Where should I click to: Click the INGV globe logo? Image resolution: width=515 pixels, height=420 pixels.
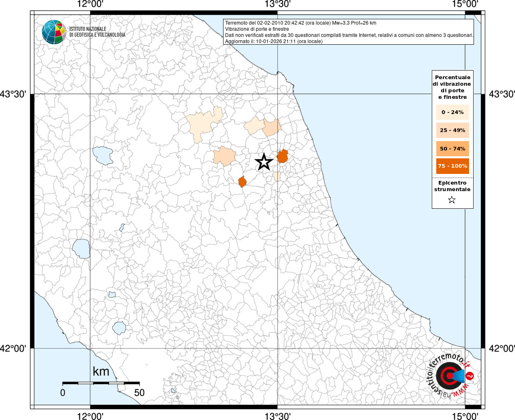54,32
